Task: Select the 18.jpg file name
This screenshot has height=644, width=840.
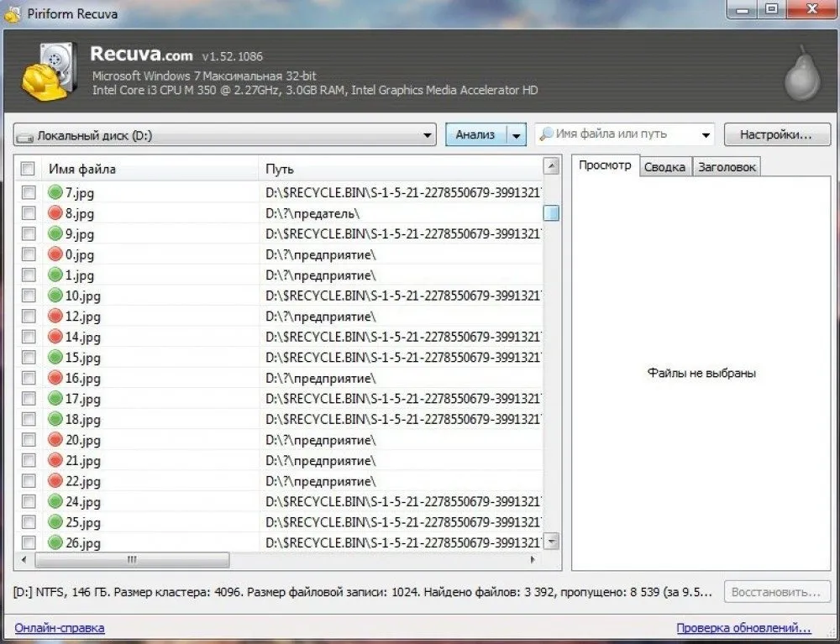Action: (x=82, y=420)
